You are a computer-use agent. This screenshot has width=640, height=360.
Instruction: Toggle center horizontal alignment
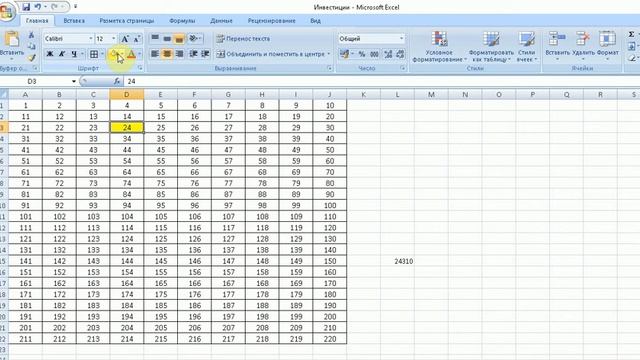pyautogui.click(x=167, y=53)
